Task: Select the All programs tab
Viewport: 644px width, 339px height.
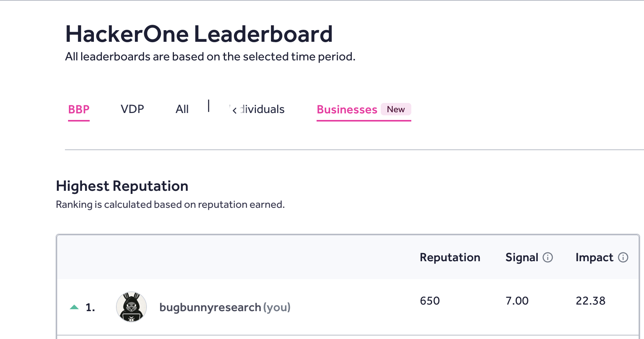Action: pyautogui.click(x=182, y=109)
